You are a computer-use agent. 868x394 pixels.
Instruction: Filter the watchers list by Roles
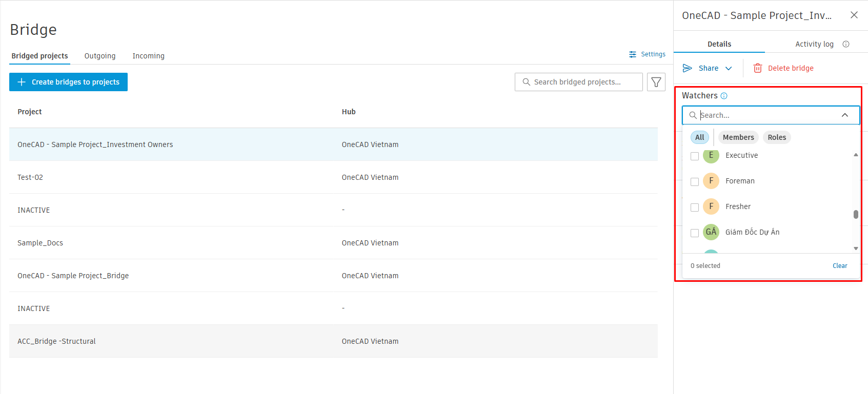point(777,137)
